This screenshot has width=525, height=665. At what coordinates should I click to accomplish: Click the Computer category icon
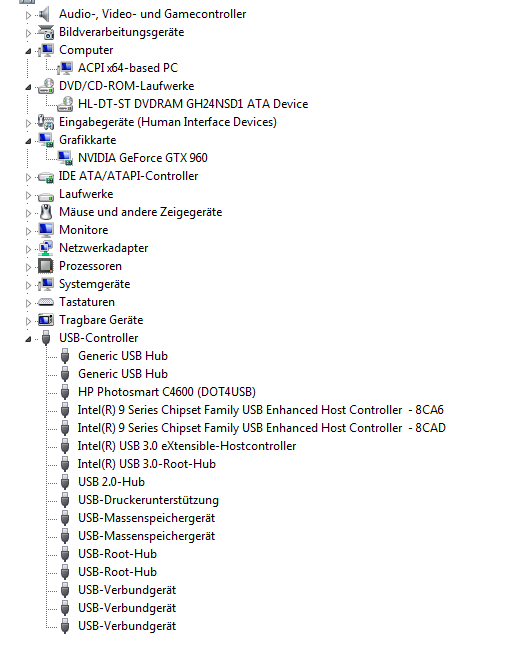[x=46, y=50]
